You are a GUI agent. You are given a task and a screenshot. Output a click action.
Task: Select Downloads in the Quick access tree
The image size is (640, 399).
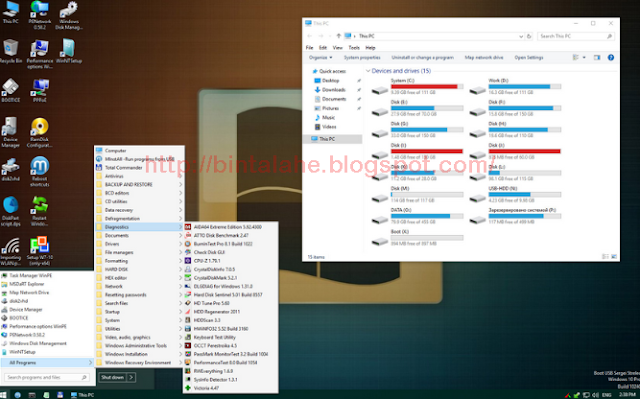pos(333,90)
